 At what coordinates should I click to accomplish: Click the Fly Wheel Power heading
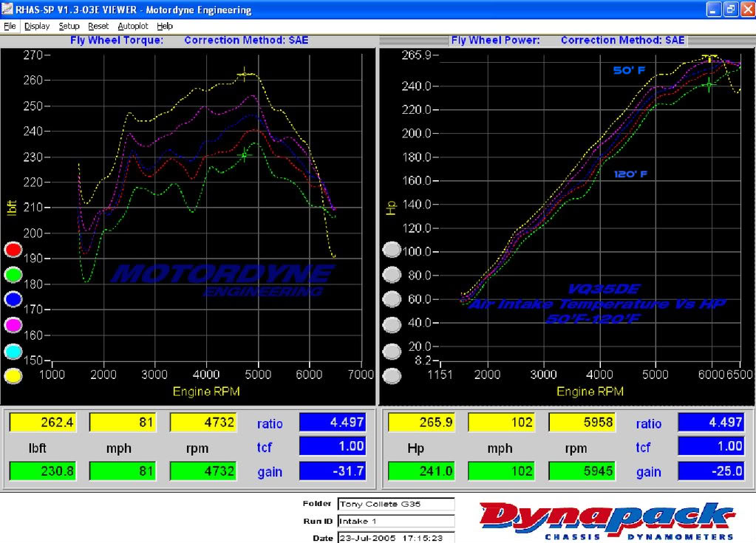click(496, 41)
